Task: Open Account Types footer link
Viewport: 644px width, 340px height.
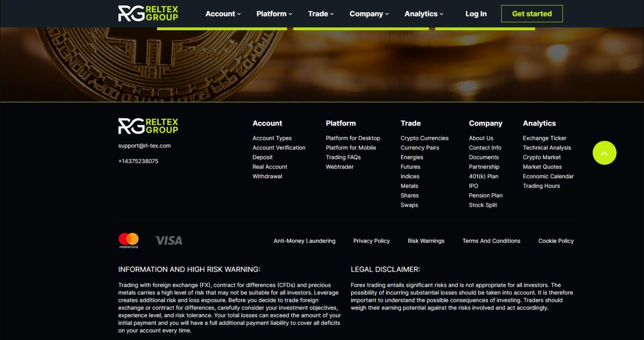Action: click(272, 138)
